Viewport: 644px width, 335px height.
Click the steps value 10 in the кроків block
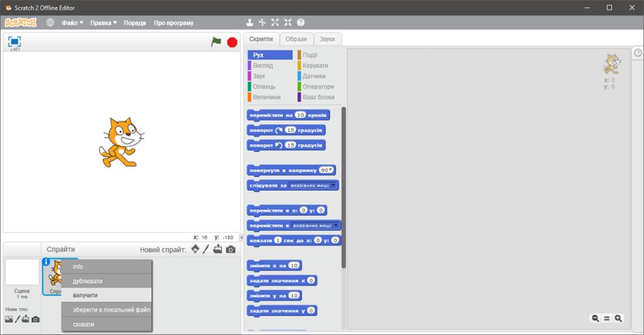[301, 115]
